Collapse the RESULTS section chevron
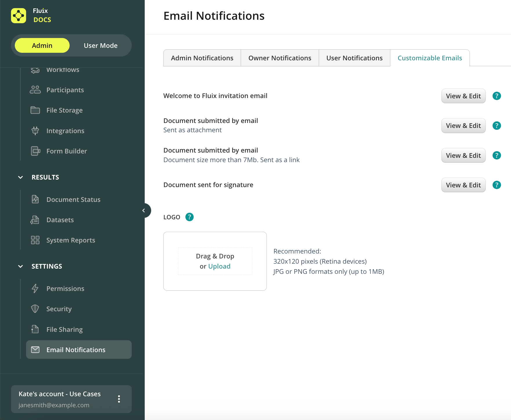The image size is (511, 420). pyautogui.click(x=21, y=177)
